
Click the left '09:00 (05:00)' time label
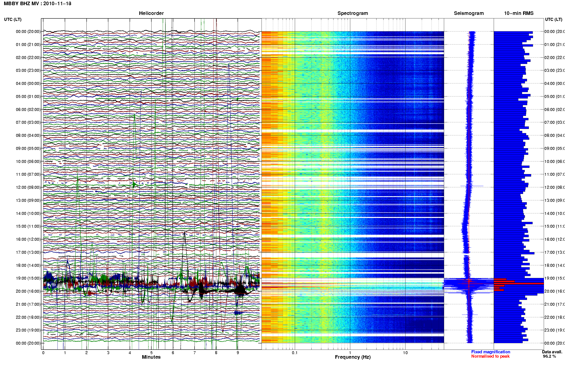28,148
